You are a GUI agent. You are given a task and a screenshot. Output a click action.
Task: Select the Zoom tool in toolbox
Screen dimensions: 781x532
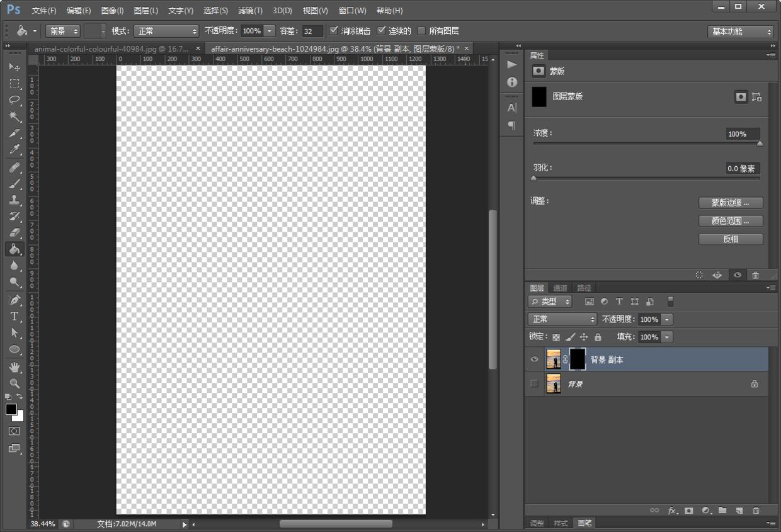pos(14,383)
